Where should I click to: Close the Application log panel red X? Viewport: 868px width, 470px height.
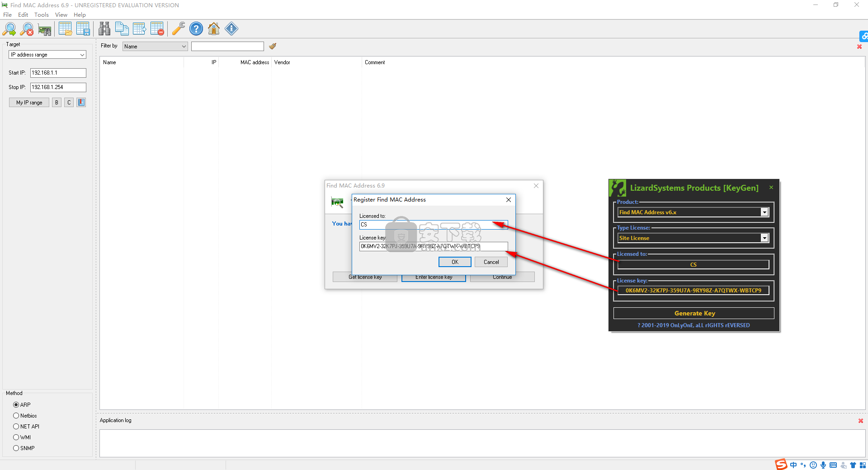[x=861, y=421]
